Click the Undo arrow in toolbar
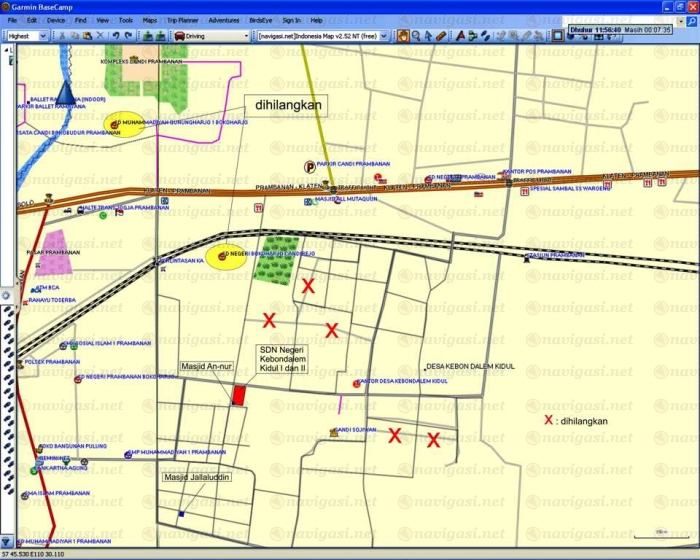Image resolution: width=700 pixels, height=560 pixels. [x=116, y=36]
